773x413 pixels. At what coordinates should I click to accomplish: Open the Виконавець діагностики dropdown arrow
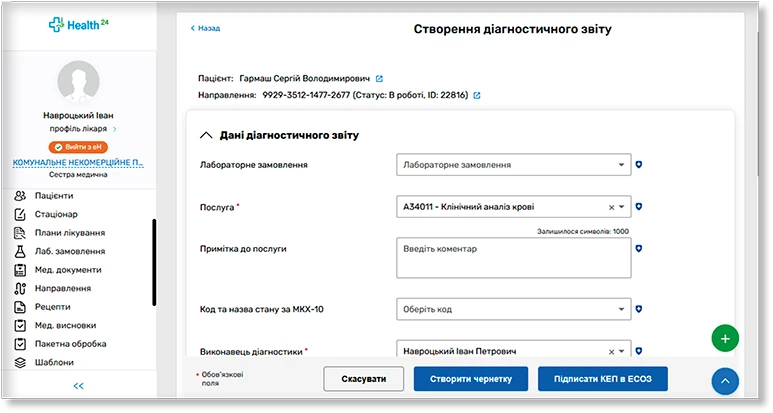coord(622,351)
